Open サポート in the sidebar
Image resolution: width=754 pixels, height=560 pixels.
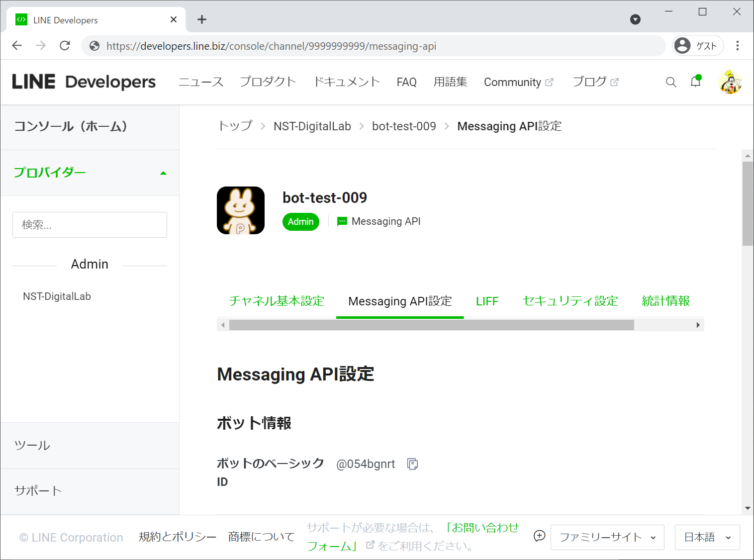pos(90,491)
